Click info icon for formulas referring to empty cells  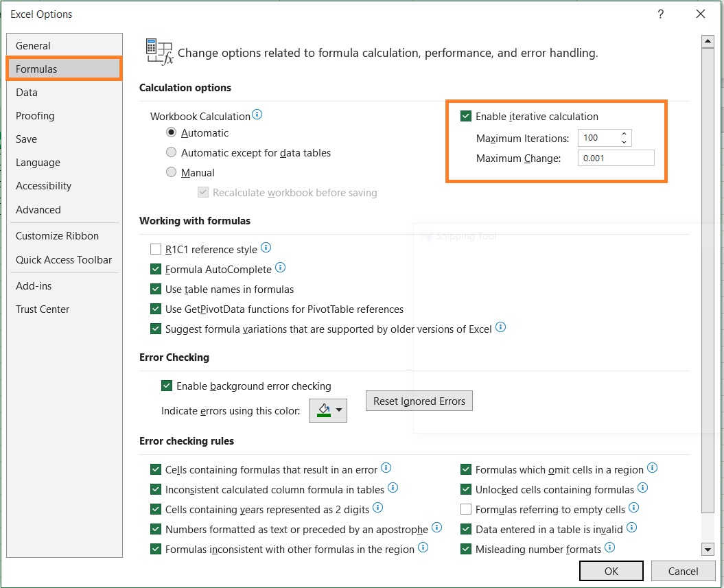click(634, 508)
